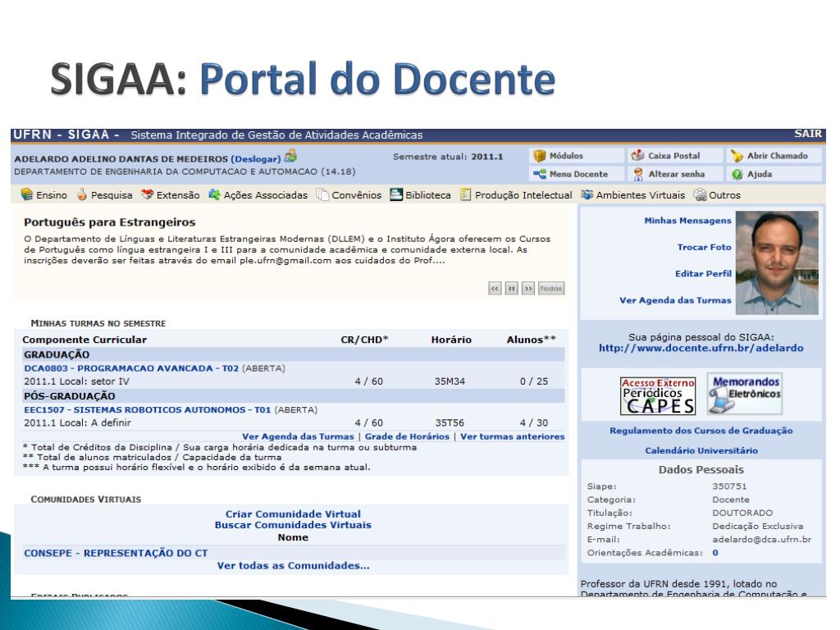Click Editar Perfil link

703,273
